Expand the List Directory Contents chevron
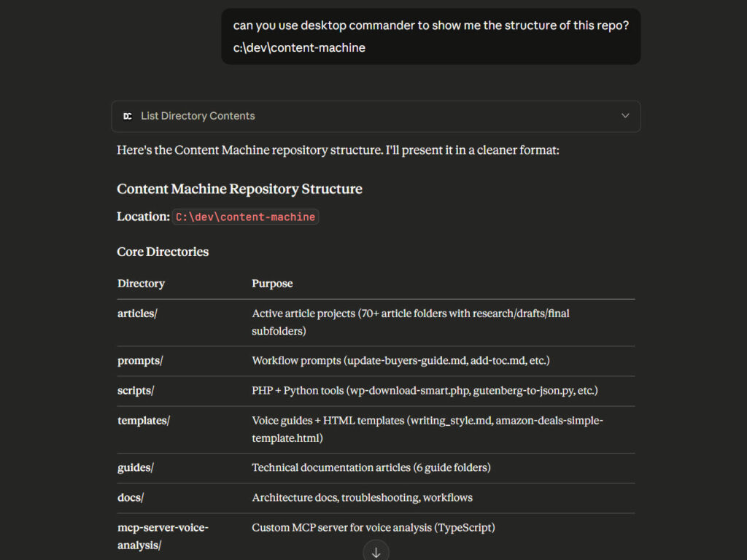 (624, 116)
